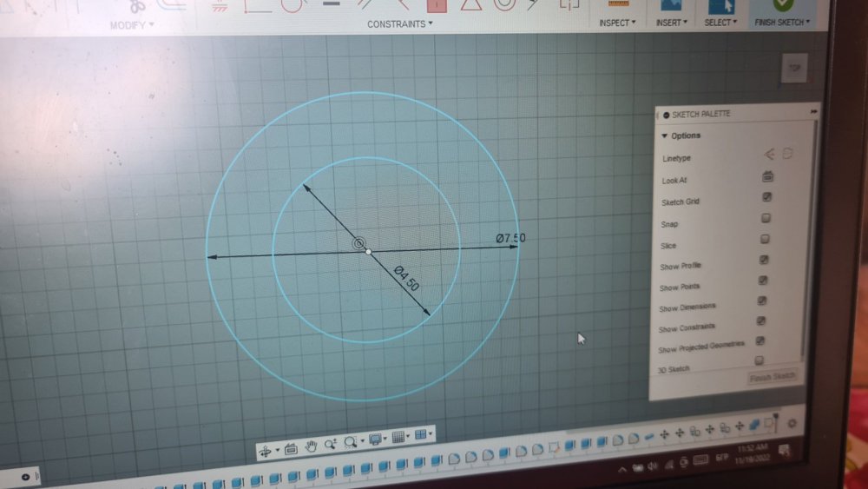Collapse the Options section in Sketch Palette

point(665,136)
